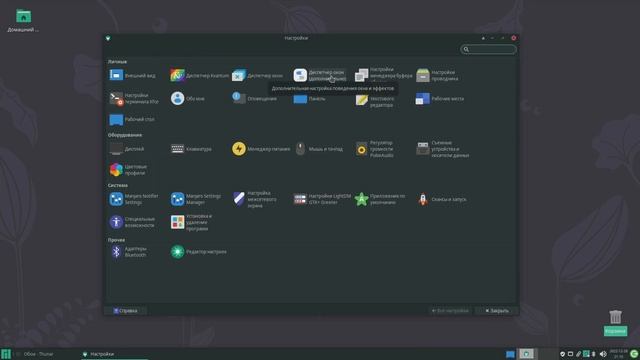Open Съёмные устройства removable media settings
The image size is (640, 360).
pyautogui.click(x=442, y=149)
